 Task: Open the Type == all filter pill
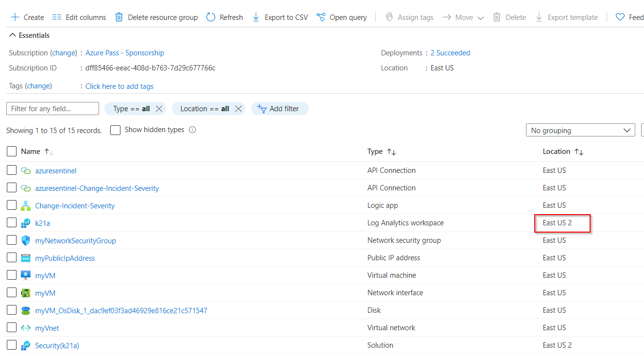[x=132, y=108]
